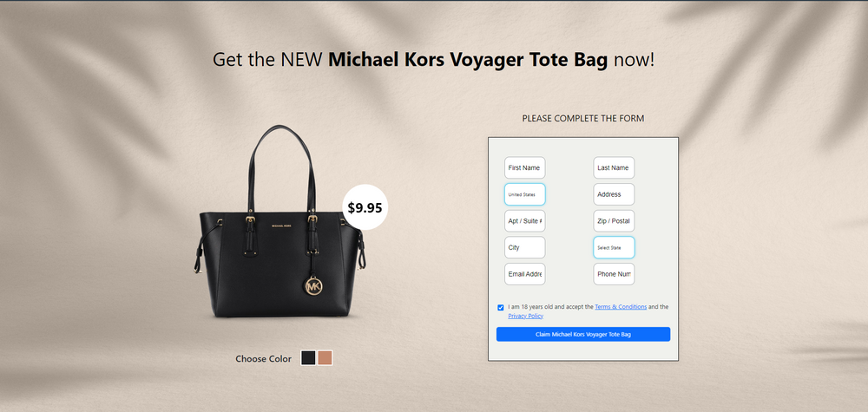Activate the Zip / Postal field

(614, 220)
